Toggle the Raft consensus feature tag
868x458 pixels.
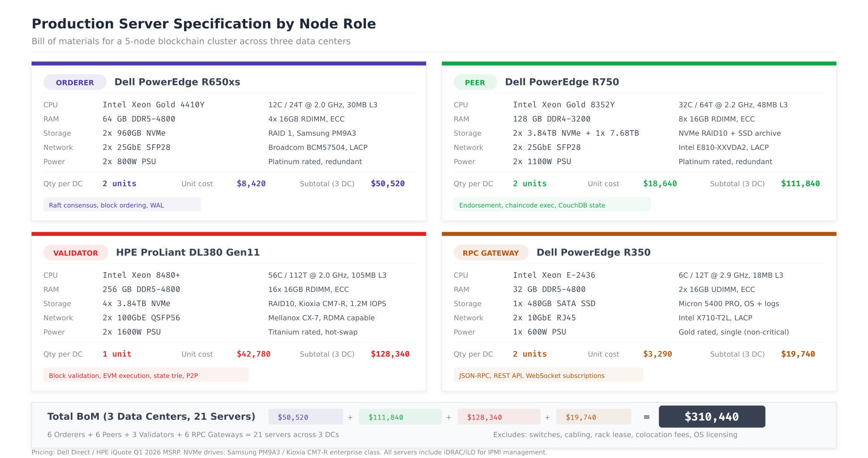[x=122, y=205]
